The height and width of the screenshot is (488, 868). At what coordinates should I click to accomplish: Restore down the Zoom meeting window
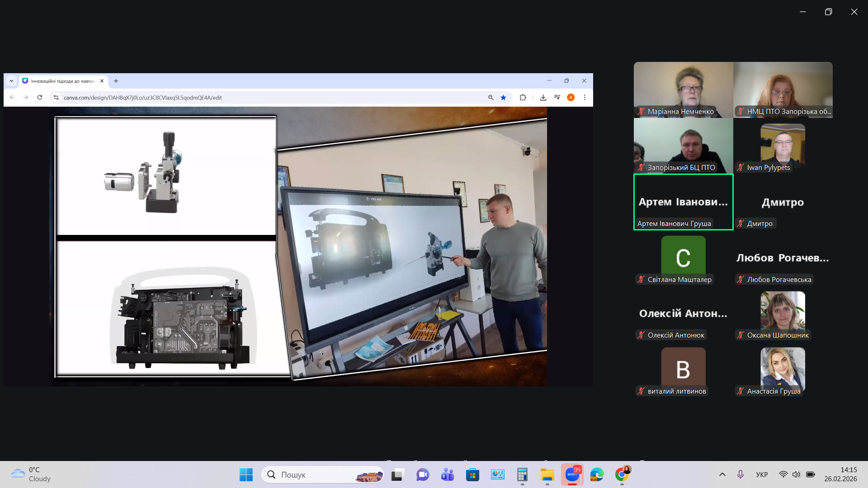pyautogui.click(x=828, y=12)
